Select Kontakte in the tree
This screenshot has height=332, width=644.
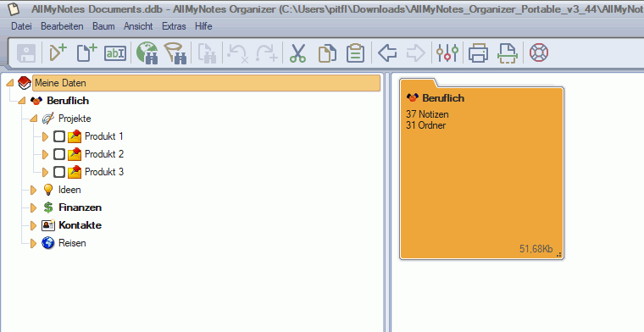click(x=80, y=225)
